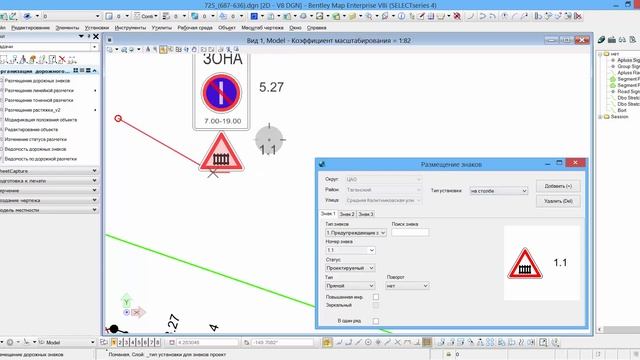640x360 pixels.
Task: Toggle view 2 button in bottom bar
Action: coord(120,342)
